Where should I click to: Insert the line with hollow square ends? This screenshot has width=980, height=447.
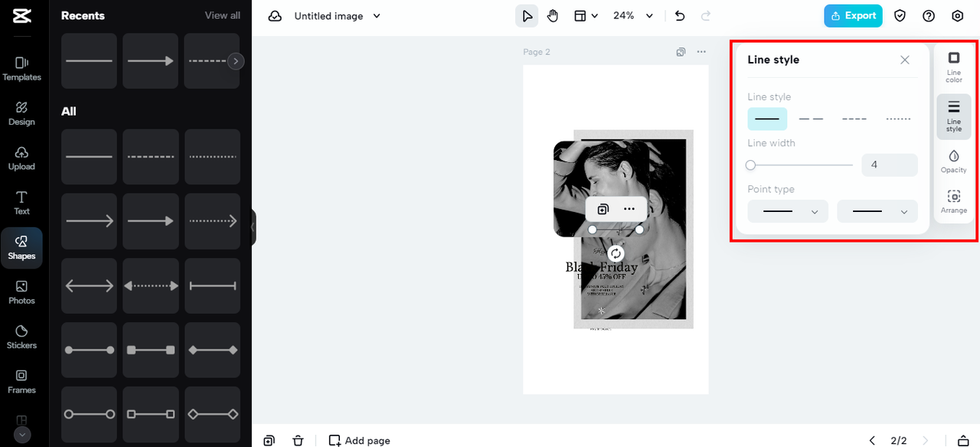tap(151, 414)
